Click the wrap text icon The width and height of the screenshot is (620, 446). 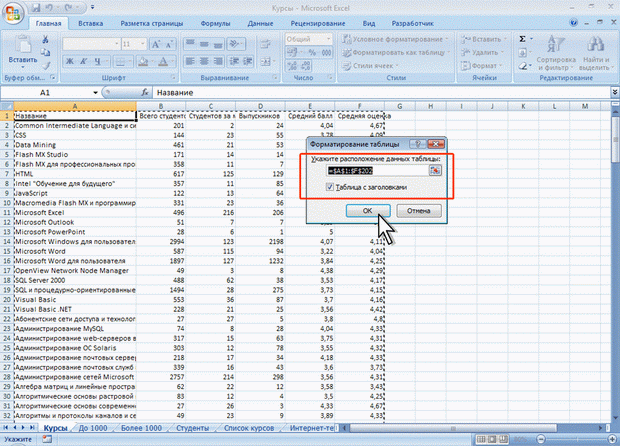265,44
